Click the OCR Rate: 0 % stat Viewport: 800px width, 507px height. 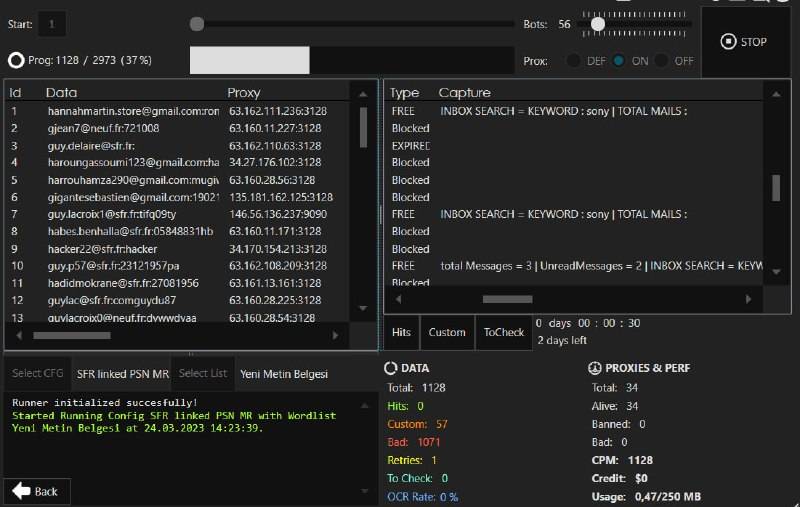pos(422,497)
